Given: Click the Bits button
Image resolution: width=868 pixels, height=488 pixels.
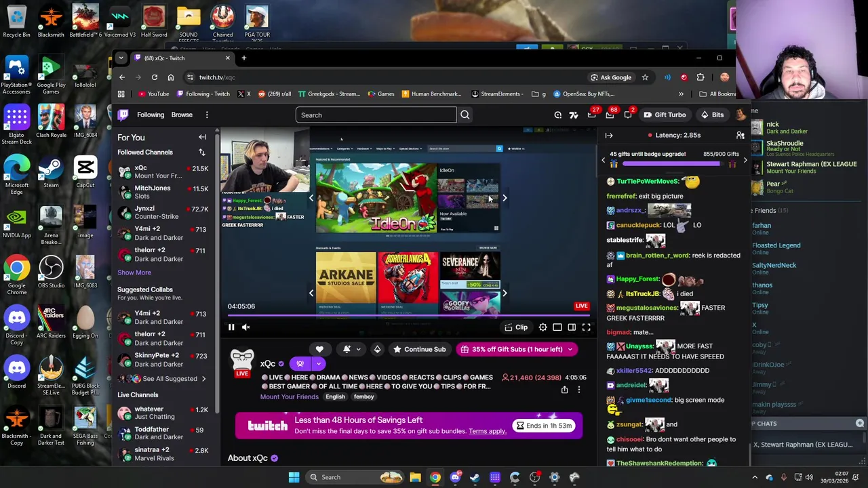Looking at the screenshot, I should 712,115.
